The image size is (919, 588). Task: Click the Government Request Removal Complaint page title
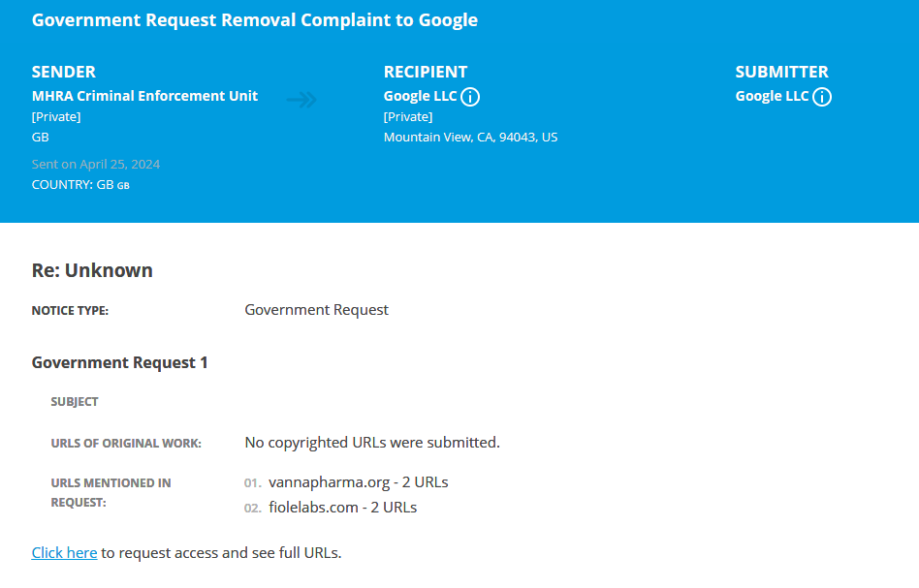click(x=255, y=20)
